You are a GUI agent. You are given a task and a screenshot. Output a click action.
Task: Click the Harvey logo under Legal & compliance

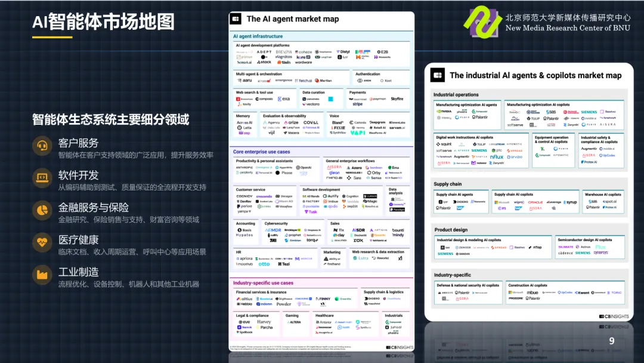[x=264, y=322]
